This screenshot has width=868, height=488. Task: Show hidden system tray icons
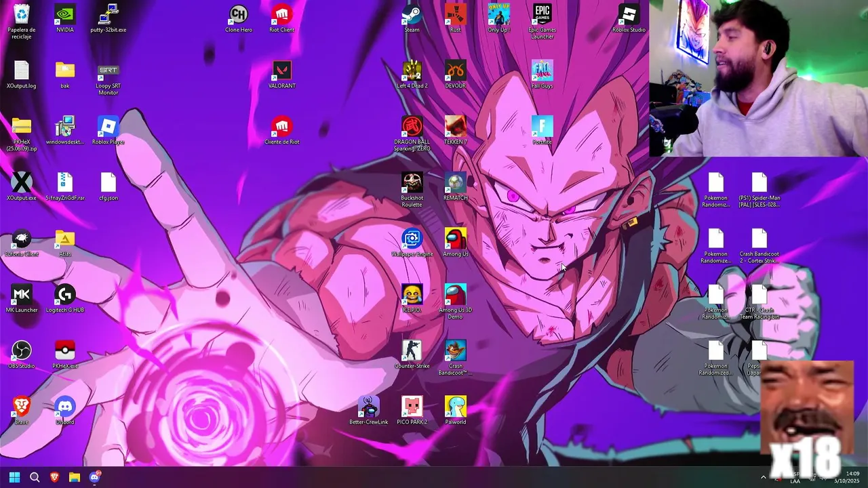(764, 477)
